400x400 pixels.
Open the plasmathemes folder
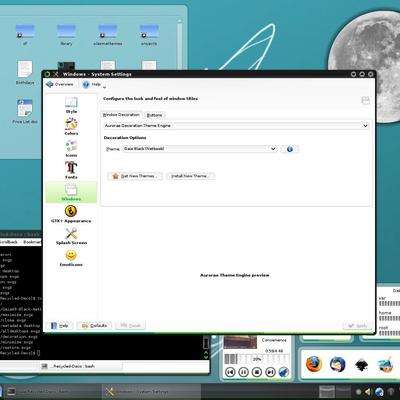108,35
